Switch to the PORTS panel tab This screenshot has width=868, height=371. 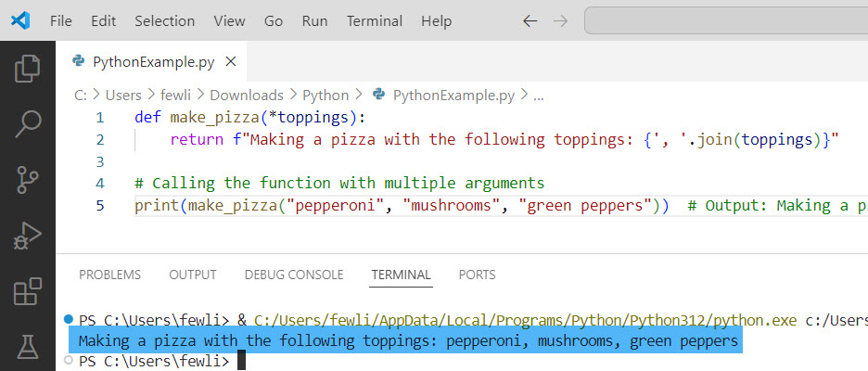pyautogui.click(x=478, y=275)
